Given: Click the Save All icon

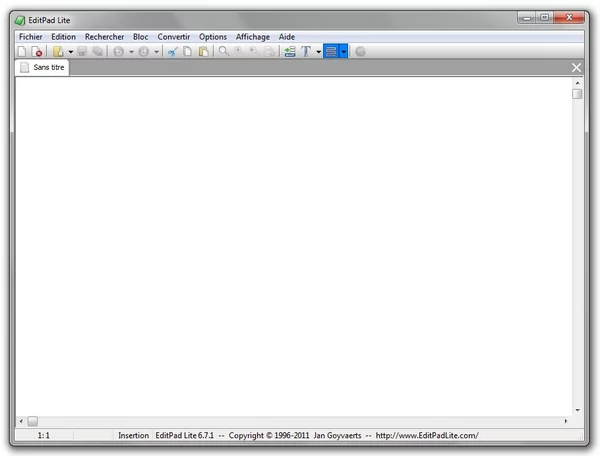Looking at the screenshot, I should (x=98, y=51).
